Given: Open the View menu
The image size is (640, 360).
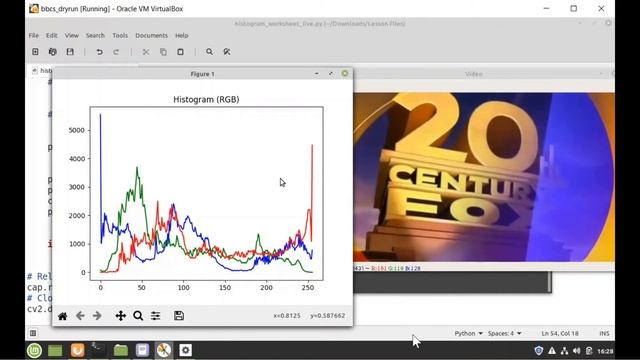Looking at the screenshot, I should tap(71, 36).
